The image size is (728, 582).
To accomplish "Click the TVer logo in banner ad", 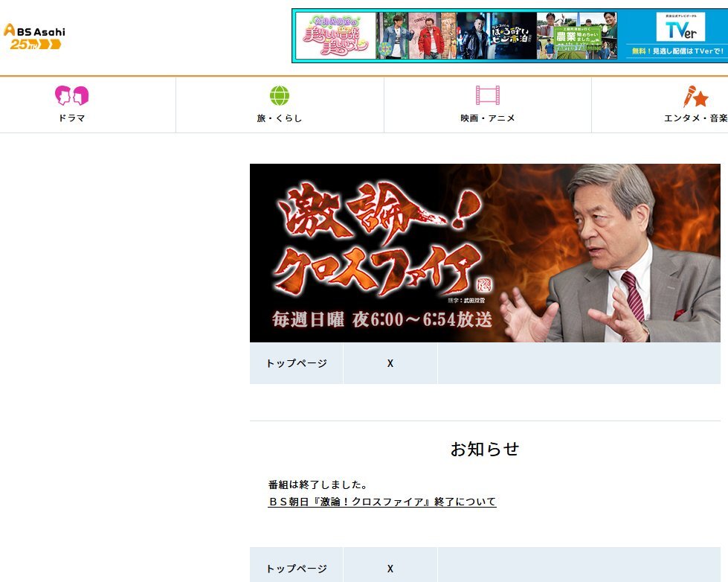I will [680, 27].
